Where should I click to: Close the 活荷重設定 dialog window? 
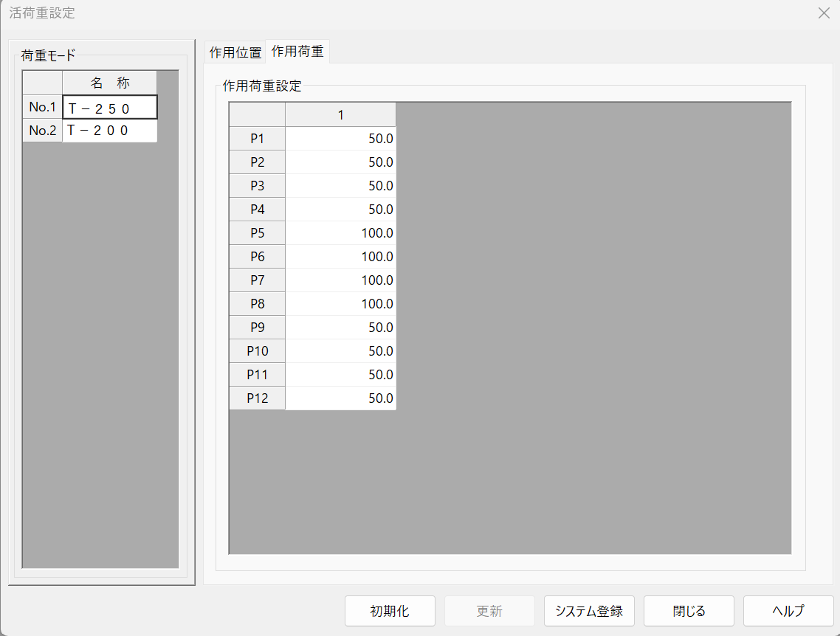point(824,13)
